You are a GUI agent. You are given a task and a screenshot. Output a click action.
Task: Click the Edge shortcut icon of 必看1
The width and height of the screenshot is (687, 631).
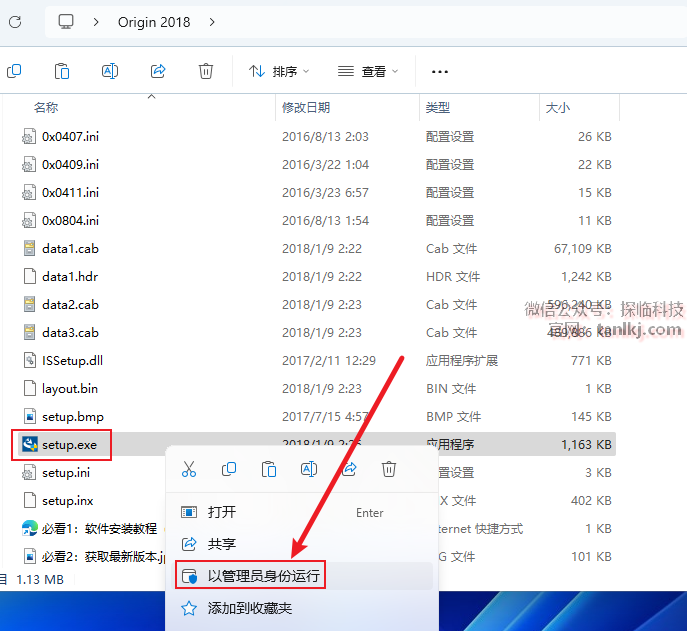(29, 528)
